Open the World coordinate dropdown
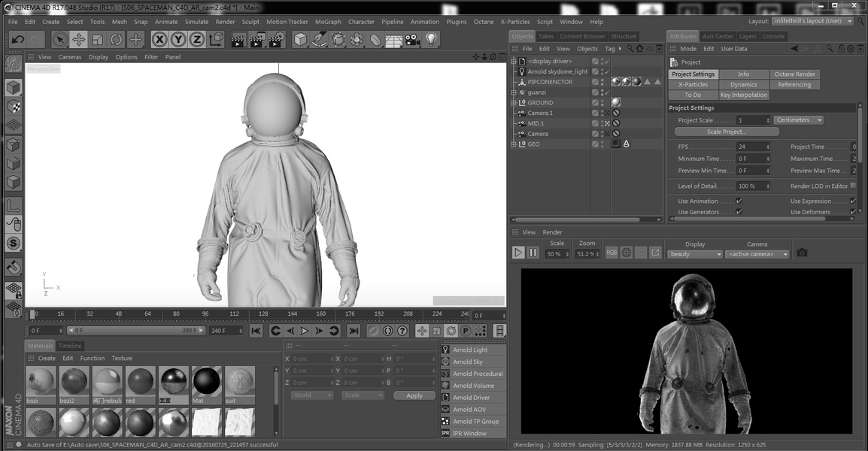The height and width of the screenshot is (451, 868). click(312, 395)
